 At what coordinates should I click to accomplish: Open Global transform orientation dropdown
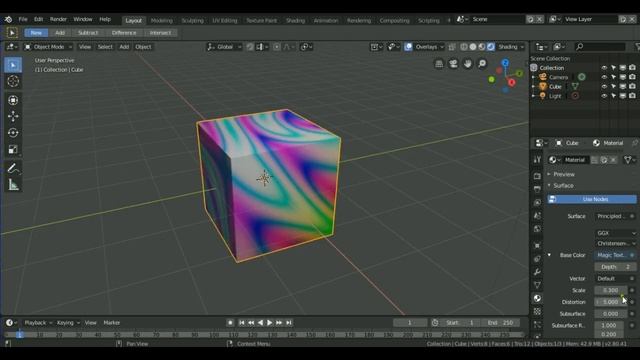224,47
